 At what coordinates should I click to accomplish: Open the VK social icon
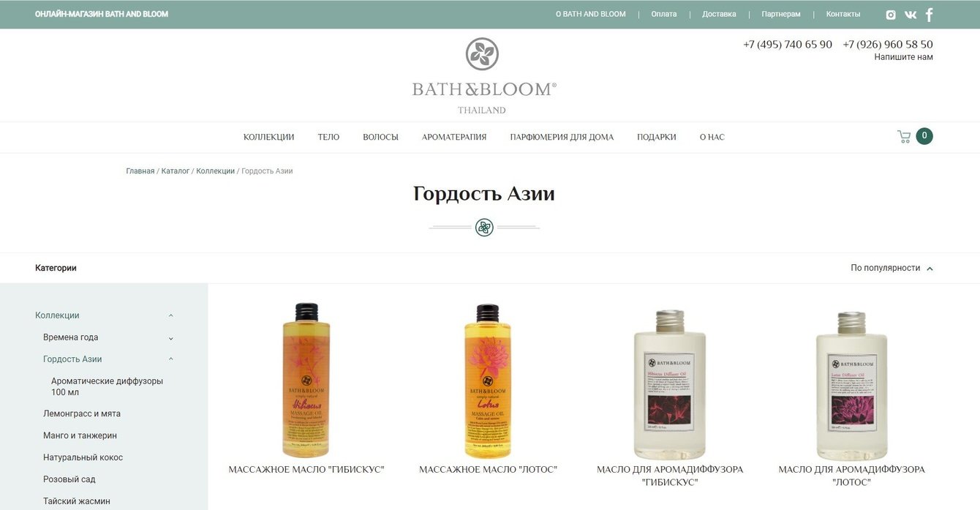[911, 15]
